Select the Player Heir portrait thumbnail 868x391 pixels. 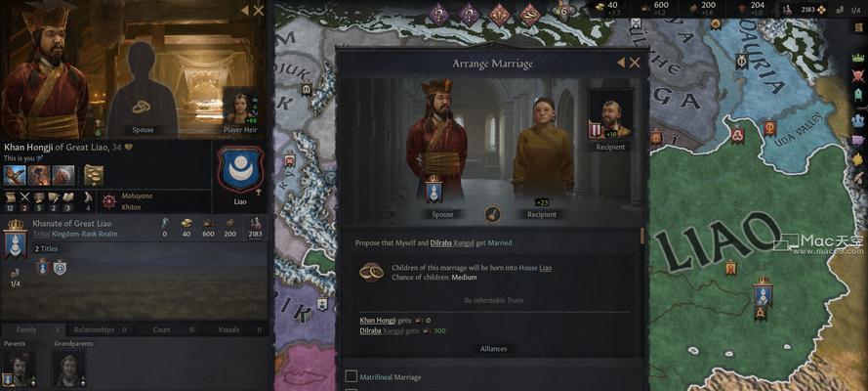(x=240, y=107)
